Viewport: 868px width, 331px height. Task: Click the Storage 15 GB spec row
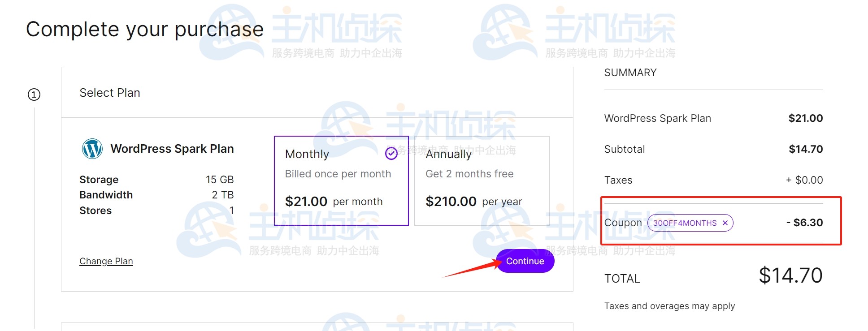(x=156, y=179)
